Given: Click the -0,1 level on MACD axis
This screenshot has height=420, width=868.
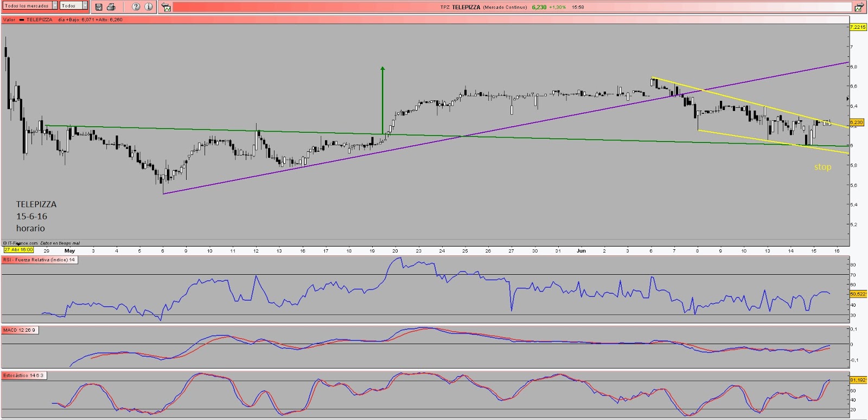Looking at the screenshot, I should point(854,360).
